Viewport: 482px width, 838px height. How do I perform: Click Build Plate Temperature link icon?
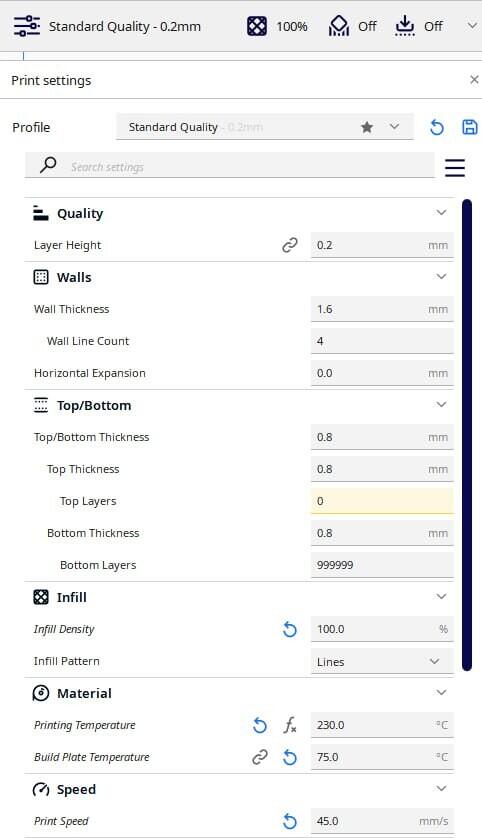pos(260,757)
